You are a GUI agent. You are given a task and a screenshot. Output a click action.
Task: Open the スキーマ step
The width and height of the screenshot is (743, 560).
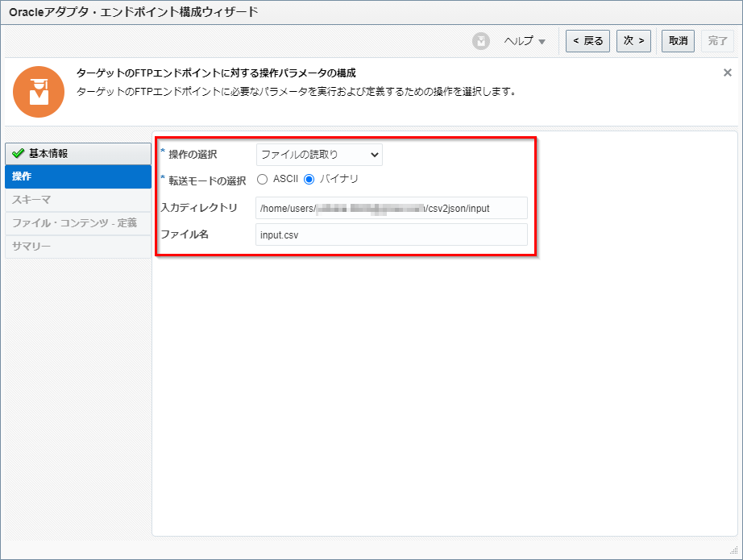[x=77, y=200]
